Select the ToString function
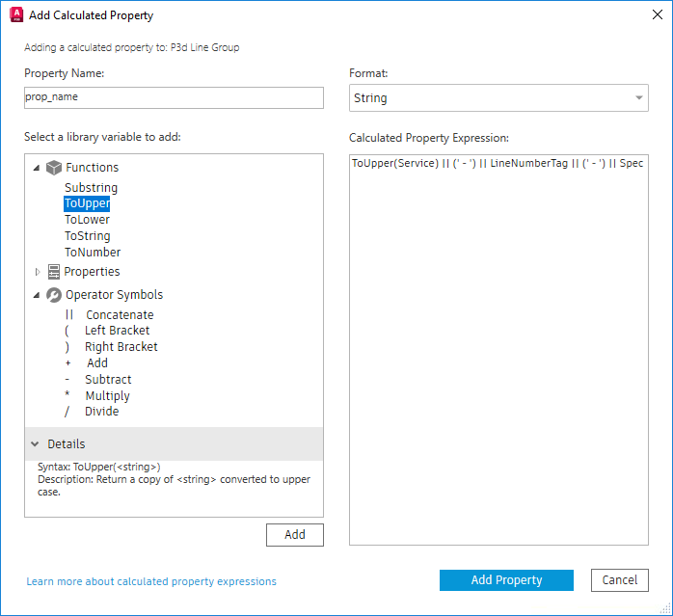The image size is (673, 616). pos(87,236)
